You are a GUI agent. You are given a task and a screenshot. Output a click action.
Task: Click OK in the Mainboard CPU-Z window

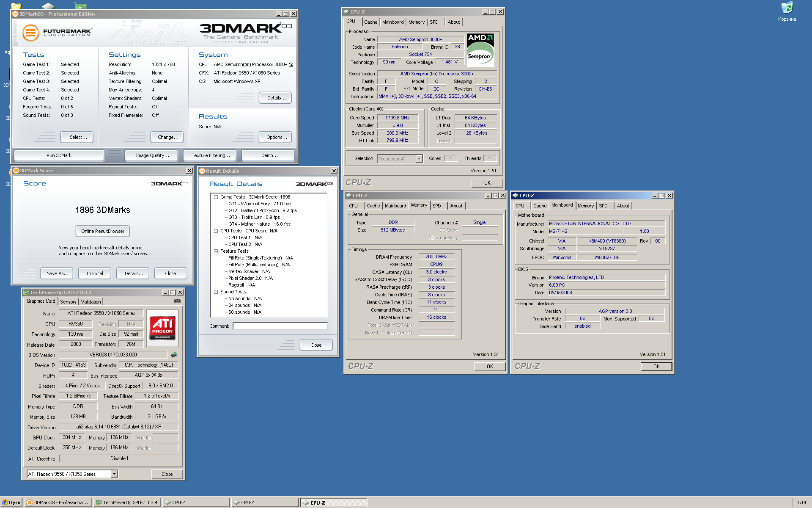pos(656,367)
